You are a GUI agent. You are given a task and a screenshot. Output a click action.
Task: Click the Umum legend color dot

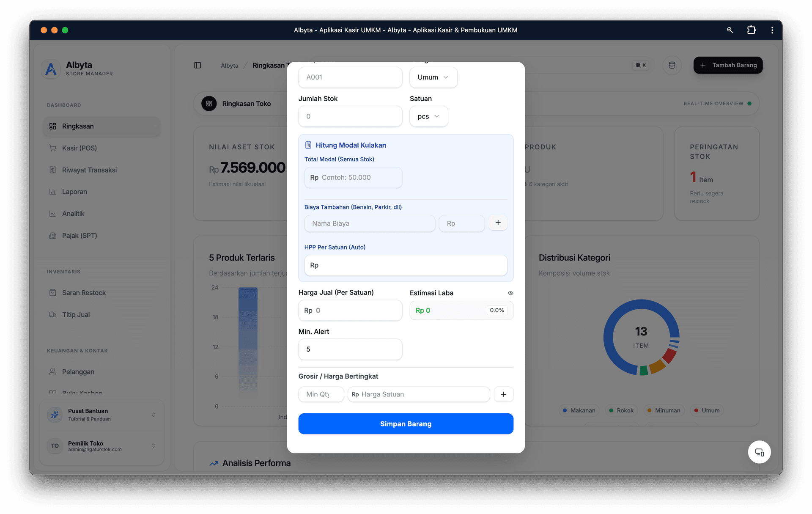696,410
